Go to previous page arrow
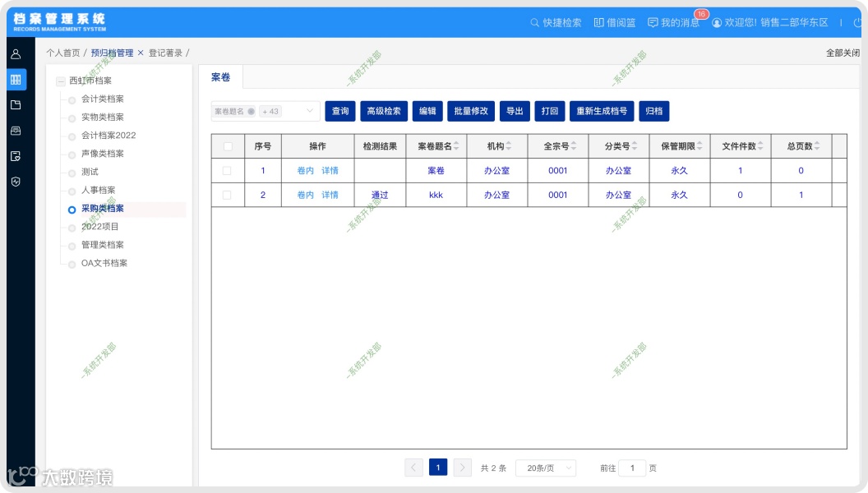Viewport: 868px width, 493px height. [x=413, y=468]
